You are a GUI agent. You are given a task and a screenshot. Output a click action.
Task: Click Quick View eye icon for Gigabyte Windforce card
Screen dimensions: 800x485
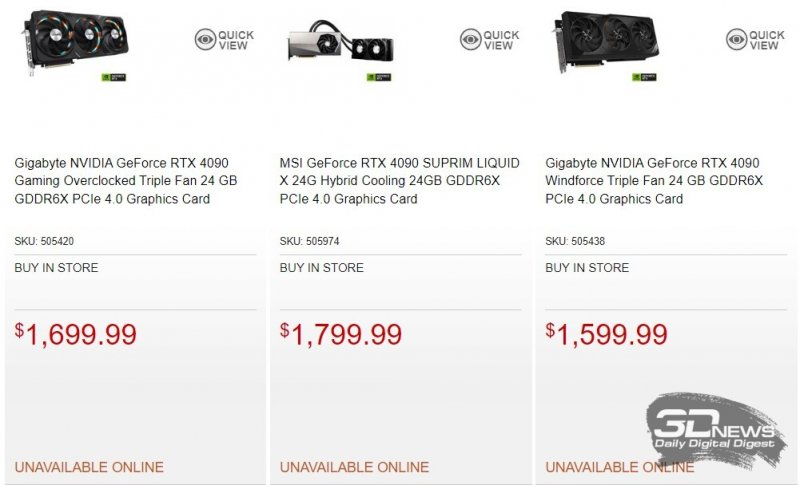point(735,40)
